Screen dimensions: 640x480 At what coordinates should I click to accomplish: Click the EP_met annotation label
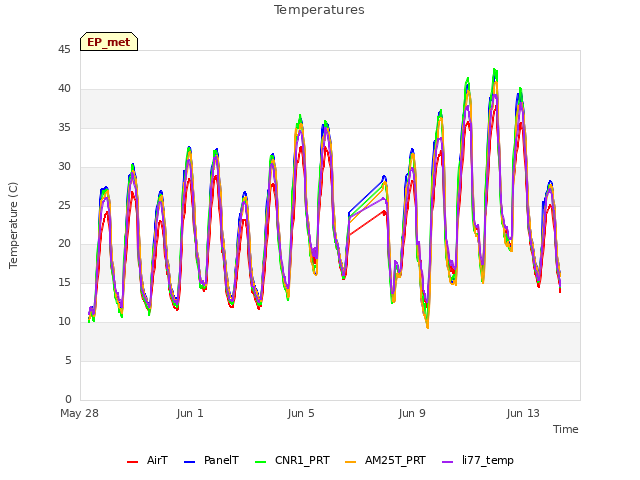tap(109, 42)
